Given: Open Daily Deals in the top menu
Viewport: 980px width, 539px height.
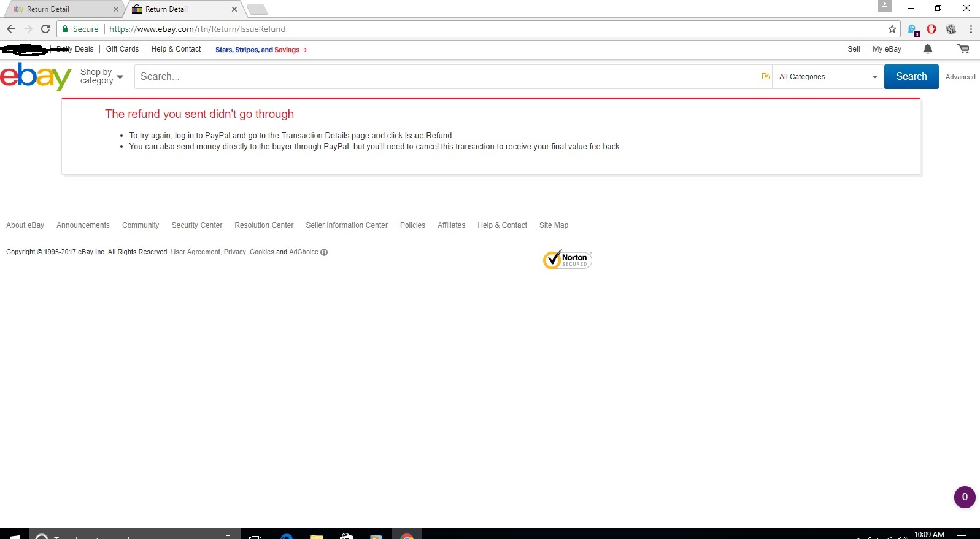Looking at the screenshot, I should [x=75, y=49].
